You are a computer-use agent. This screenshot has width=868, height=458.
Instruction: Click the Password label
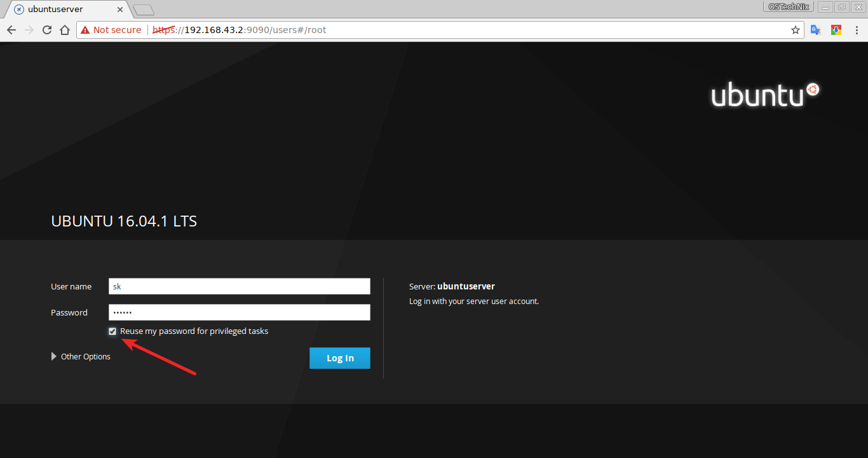click(69, 313)
